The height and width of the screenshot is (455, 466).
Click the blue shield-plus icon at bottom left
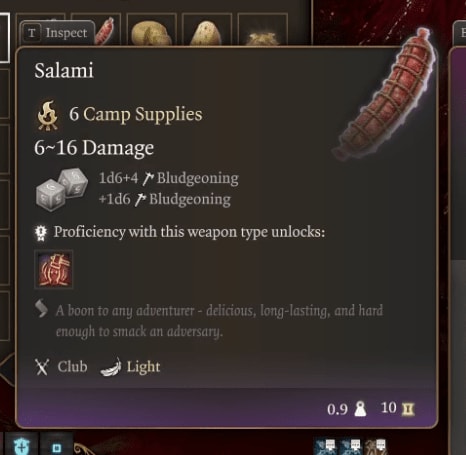(x=22, y=444)
